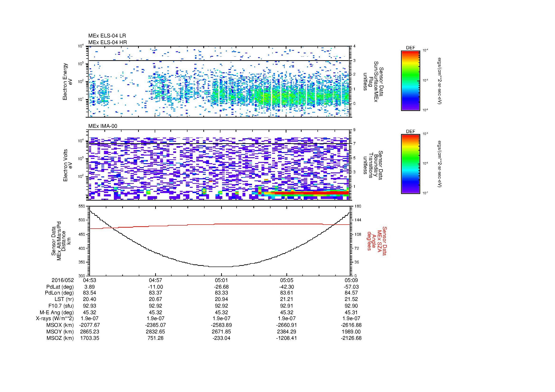This screenshot has width=555, height=392.
Task: Click the date label 2016/052
Action: [x=63, y=280]
